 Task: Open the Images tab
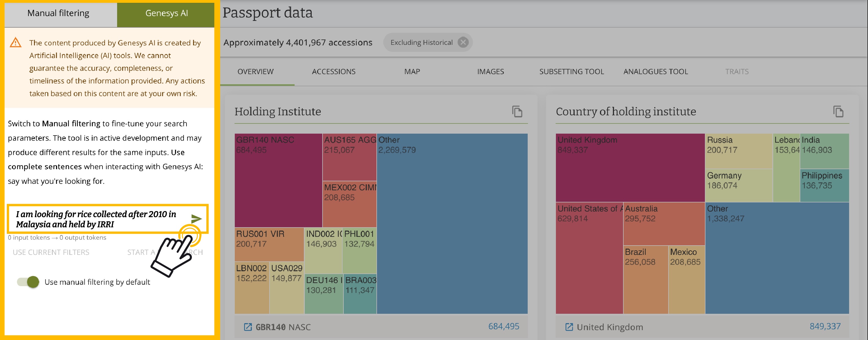click(x=490, y=72)
